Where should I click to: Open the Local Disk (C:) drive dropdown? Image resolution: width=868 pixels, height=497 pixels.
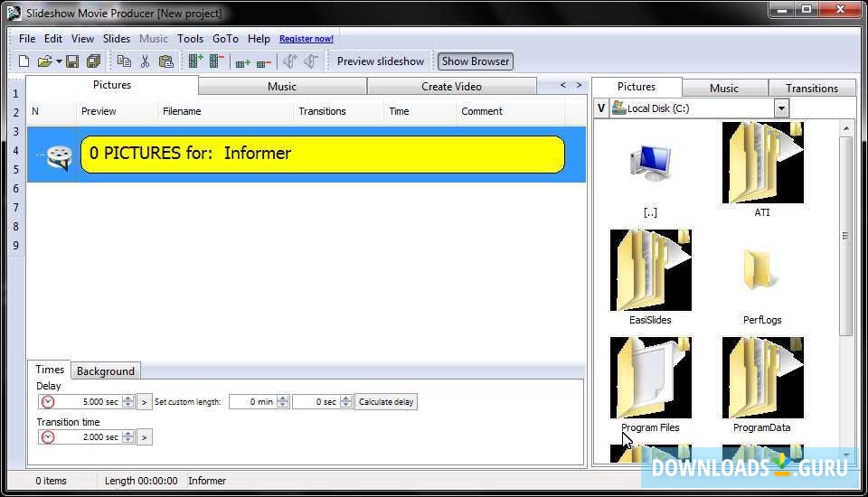click(781, 108)
